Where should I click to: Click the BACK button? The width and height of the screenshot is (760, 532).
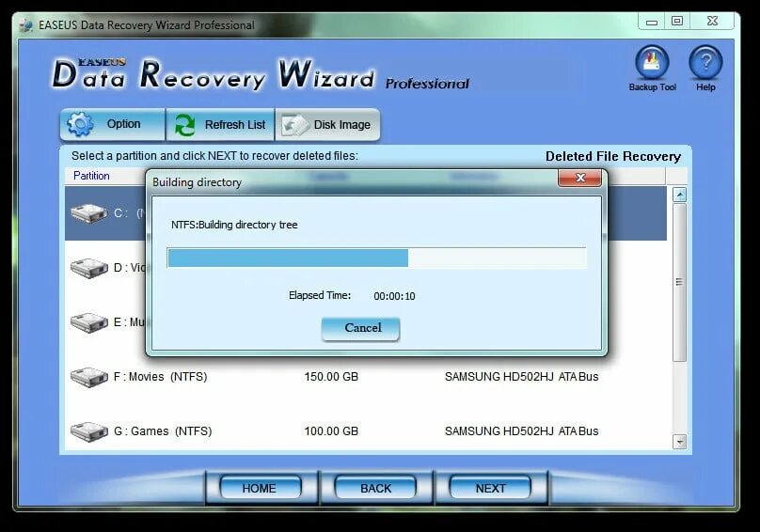point(375,488)
